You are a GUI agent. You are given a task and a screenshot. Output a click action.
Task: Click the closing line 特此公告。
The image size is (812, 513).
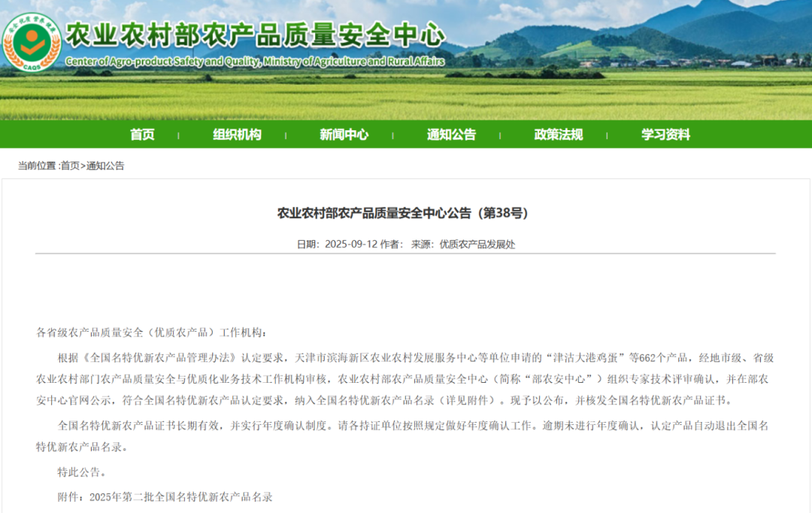(83, 472)
